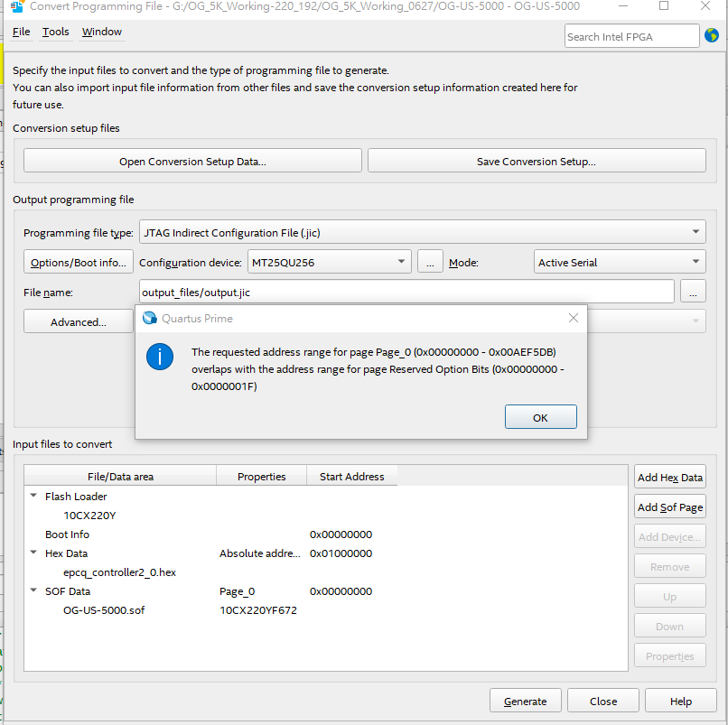Open the File menu
Screen dimensions: 728x725
[x=22, y=32]
